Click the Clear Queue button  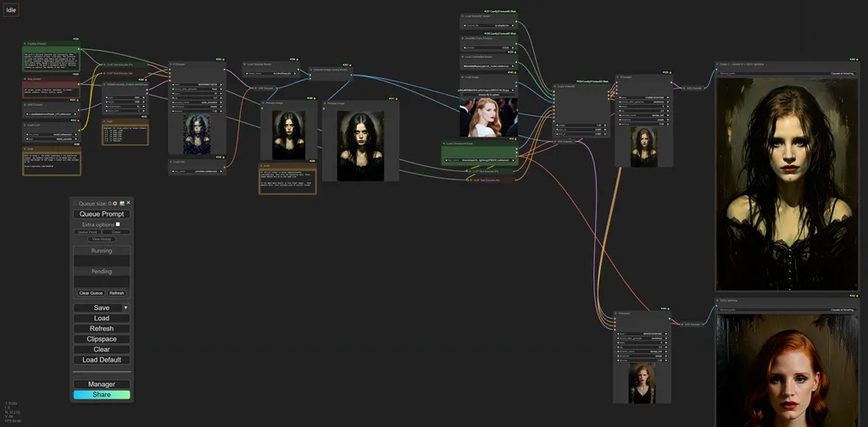(91, 293)
